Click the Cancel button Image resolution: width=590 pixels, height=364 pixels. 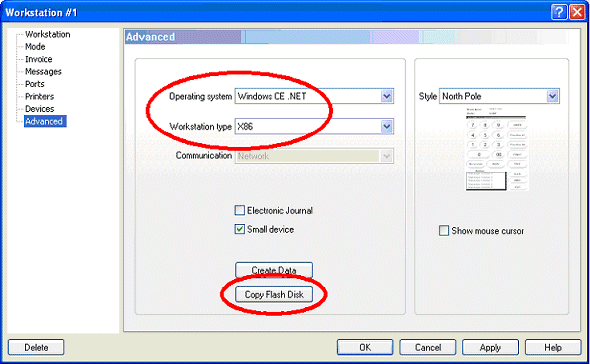tap(428, 347)
